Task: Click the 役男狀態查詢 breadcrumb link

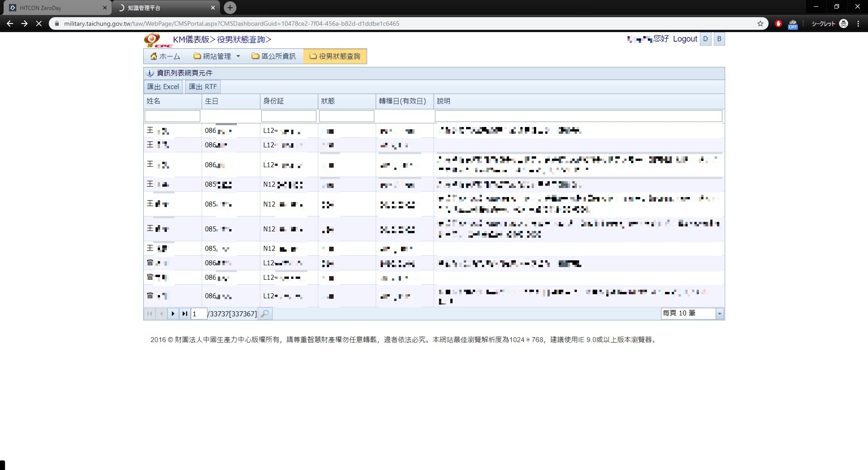Action: [x=241, y=39]
